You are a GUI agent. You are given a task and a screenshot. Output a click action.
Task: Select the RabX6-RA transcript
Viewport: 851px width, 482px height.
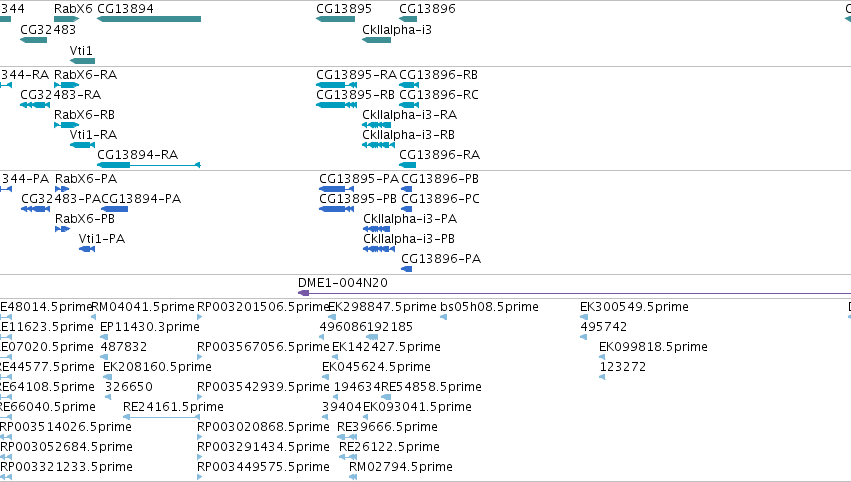[x=66, y=85]
